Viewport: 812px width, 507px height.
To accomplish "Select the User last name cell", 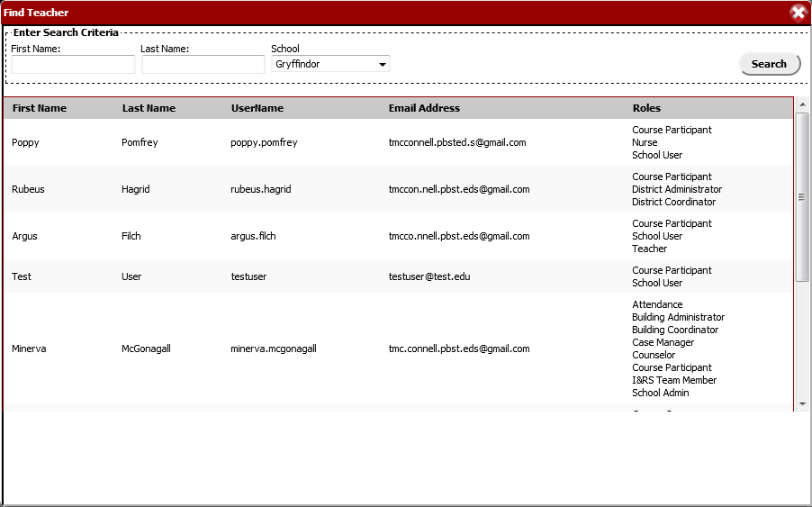I will point(131,276).
